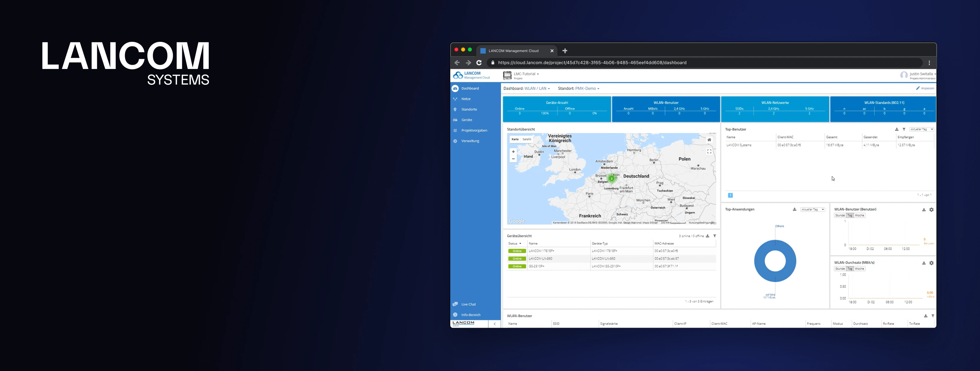This screenshot has height=371, width=980.
Task: Open Netze in the sidebar menu
Action: coord(466,99)
